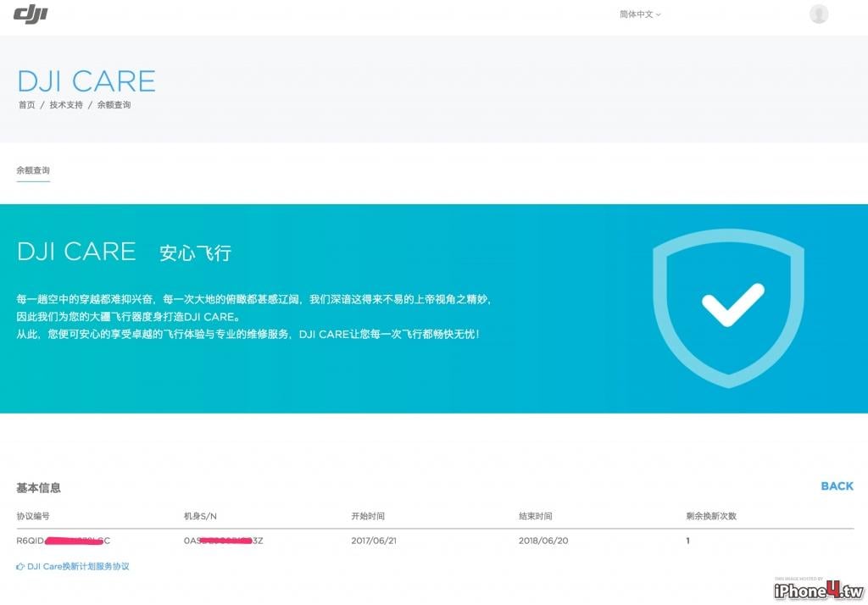This screenshot has height=605, width=868.
Task: Click remaining replacement count value 1
Action: pyautogui.click(x=687, y=541)
